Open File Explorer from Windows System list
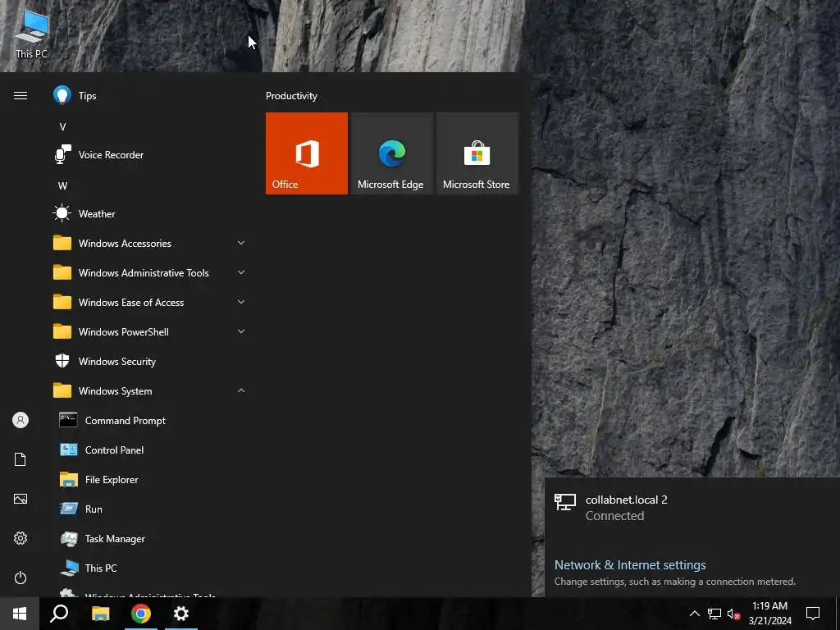The image size is (840, 630). click(150, 479)
